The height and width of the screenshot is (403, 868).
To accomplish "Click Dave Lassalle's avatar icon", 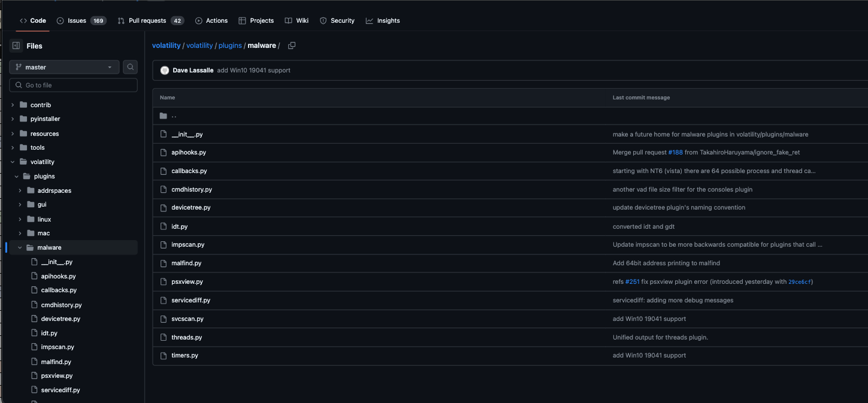I will tap(165, 70).
